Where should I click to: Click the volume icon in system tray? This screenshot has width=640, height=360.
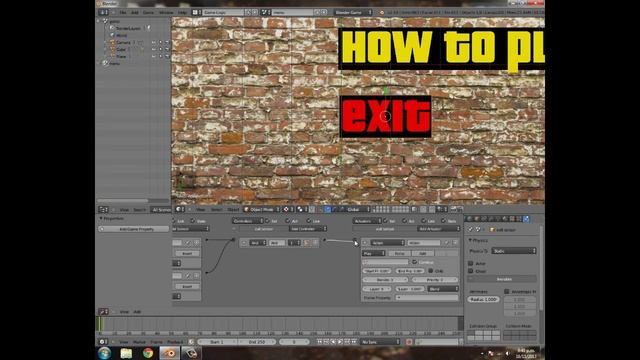pyautogui.click(x=507, y=353)
